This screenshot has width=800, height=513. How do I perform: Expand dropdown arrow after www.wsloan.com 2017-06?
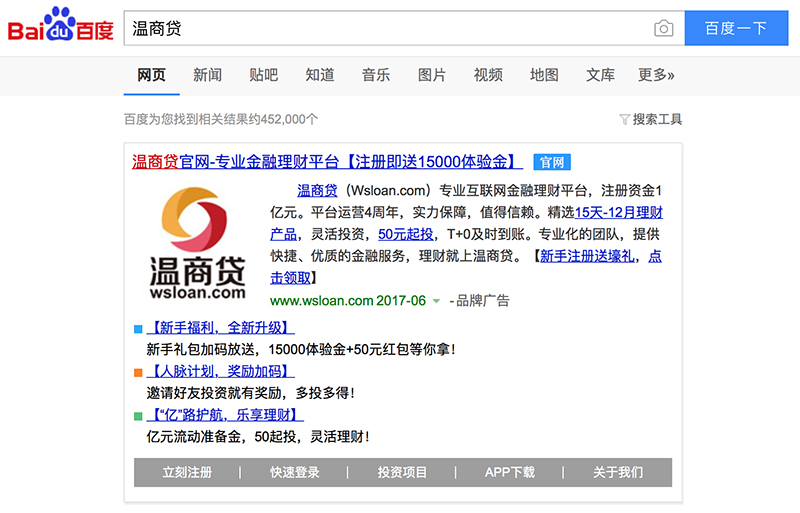(x=436, y=301)
